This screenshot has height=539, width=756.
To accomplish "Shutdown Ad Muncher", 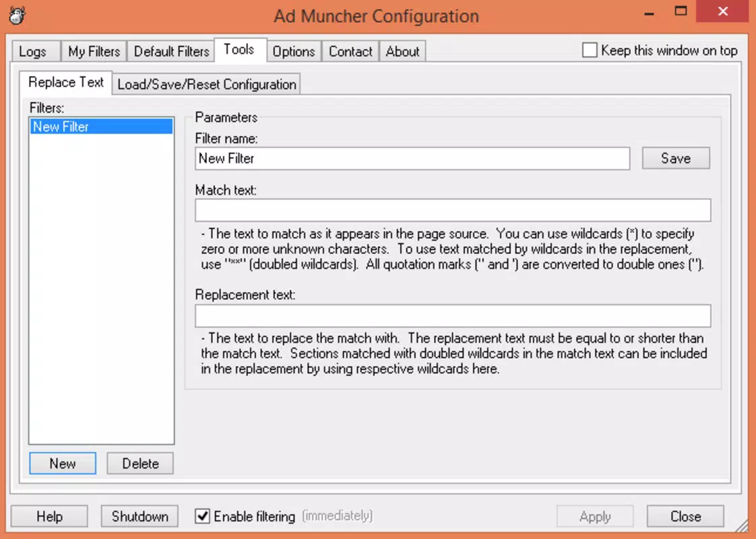I will click(x=140, y=516).
